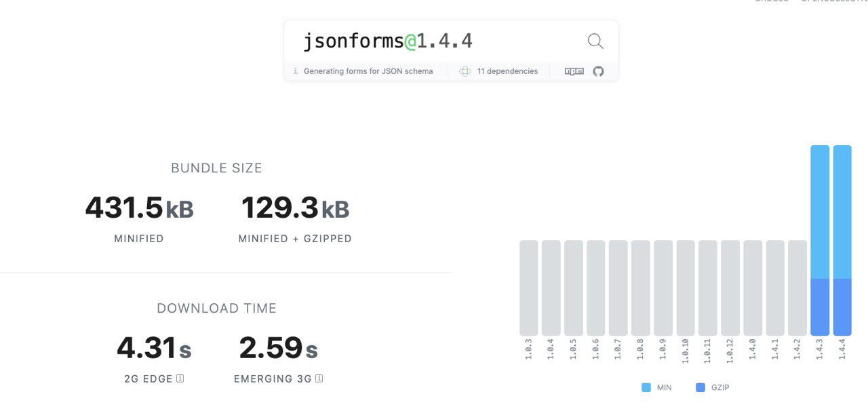Image resolution: width=868 pixels, height=411 pixels.
Task: Select the version 1.0.12 bar
Action: point(730,288)
